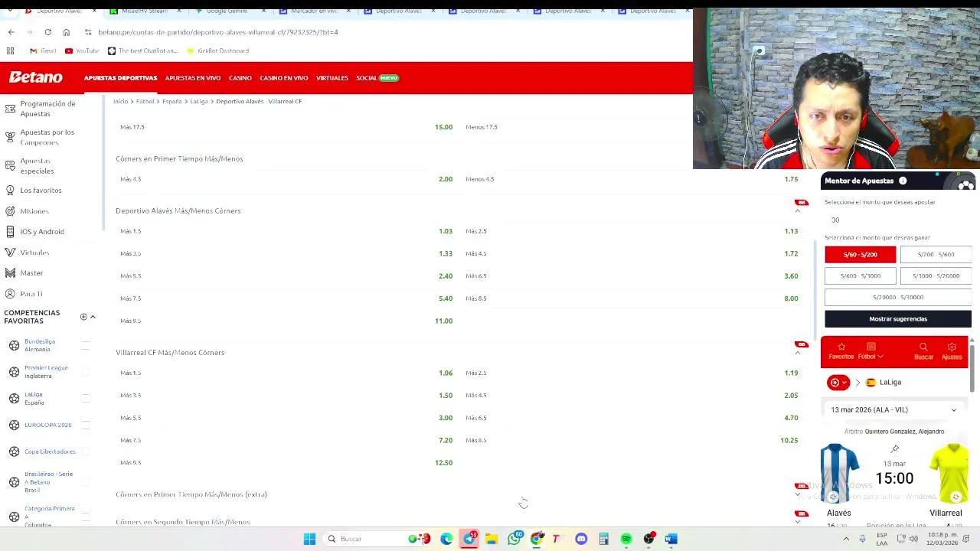Click the bet amount field showing 30
Screen dimensions: 980x551
point(897,220)
